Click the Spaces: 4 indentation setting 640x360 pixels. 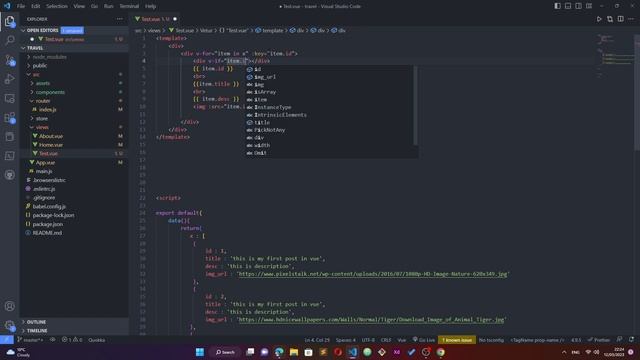point(345,340)
